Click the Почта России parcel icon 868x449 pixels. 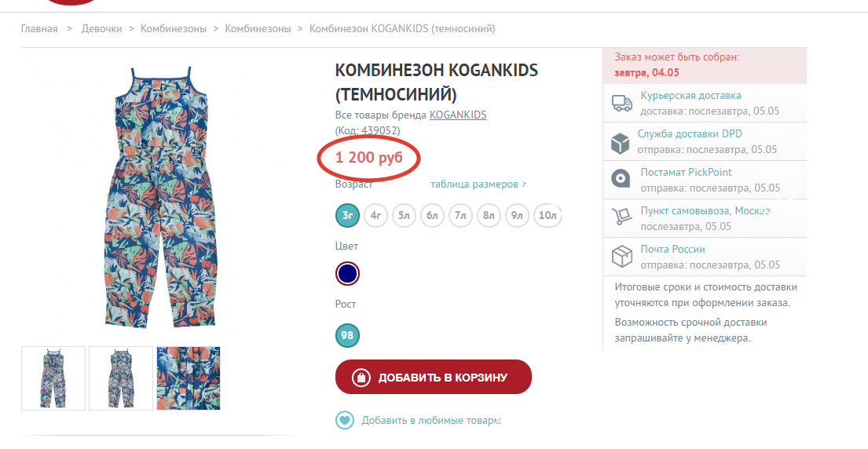click(621, 257)
